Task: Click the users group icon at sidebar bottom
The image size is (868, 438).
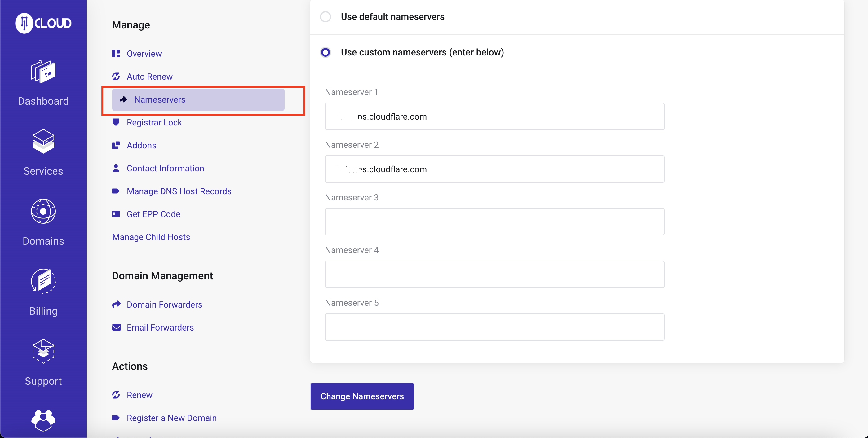Action: [43, 420]
